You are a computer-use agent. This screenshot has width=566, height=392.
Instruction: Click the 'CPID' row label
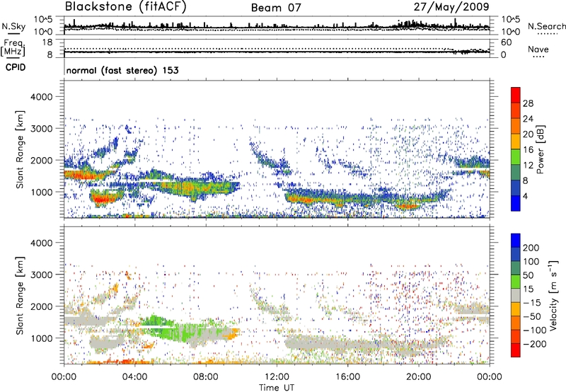point(16,67)
